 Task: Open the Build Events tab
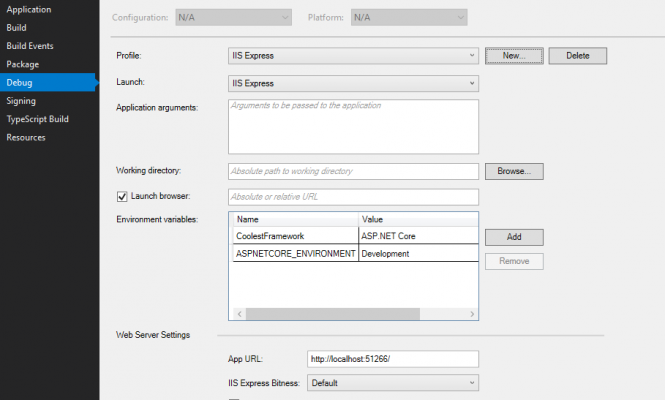[30, 46]
